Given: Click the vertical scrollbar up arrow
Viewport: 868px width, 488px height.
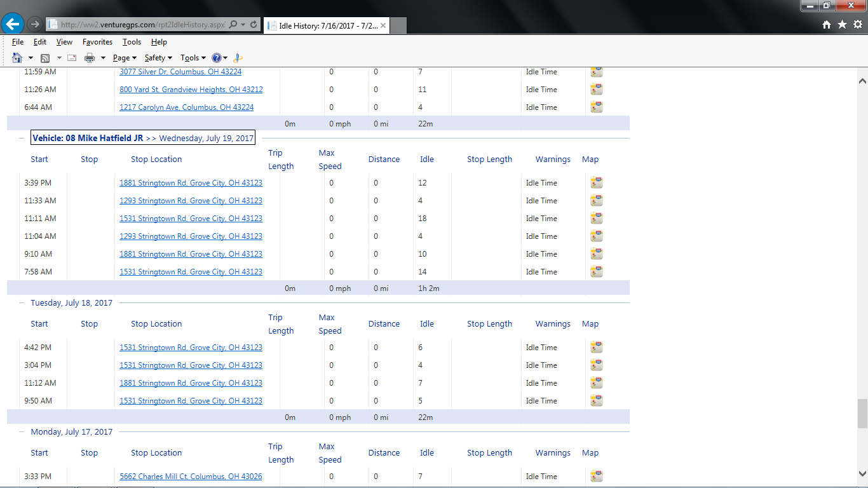Looking at the screenshot, I should pyautogui.click(x=862, y=81).
